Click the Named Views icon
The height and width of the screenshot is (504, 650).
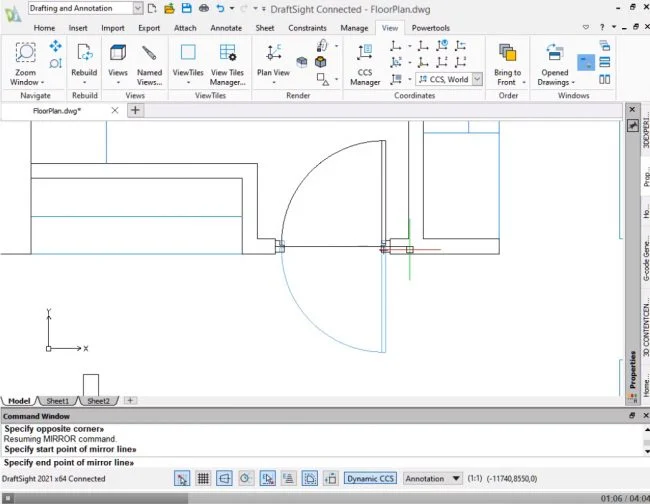(149, 63)
